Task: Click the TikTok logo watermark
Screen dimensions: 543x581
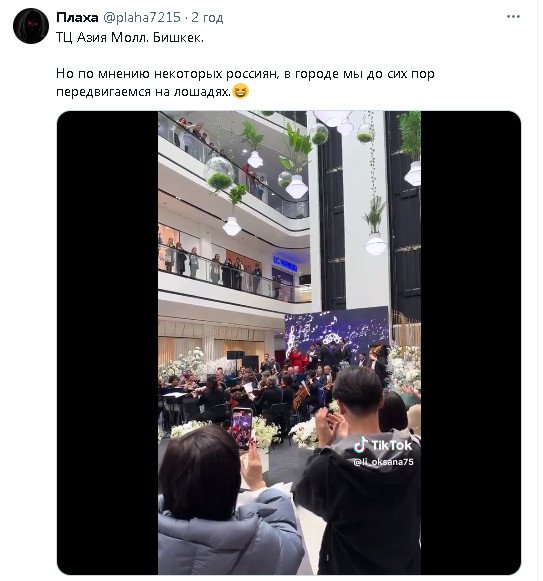Action: point(383,445)
